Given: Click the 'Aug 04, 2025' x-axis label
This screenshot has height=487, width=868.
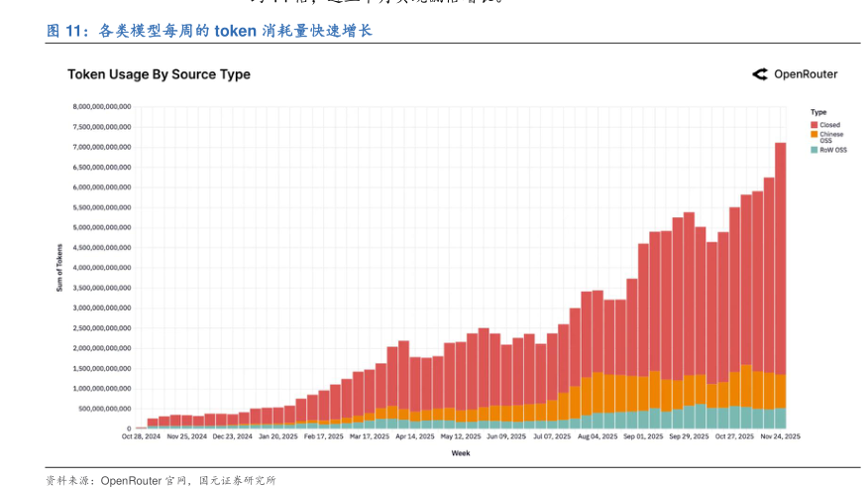Looking at the screenshot, I should coord(597,436).
